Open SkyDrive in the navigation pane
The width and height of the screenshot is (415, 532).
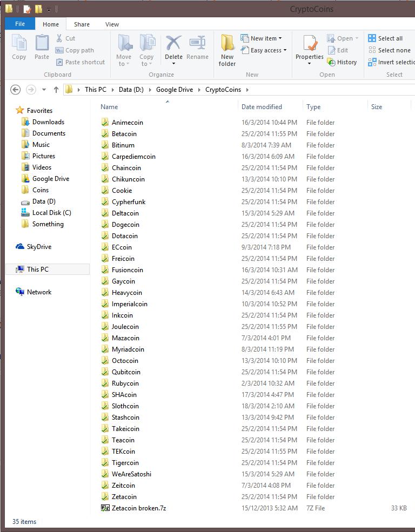coord(34,247)
